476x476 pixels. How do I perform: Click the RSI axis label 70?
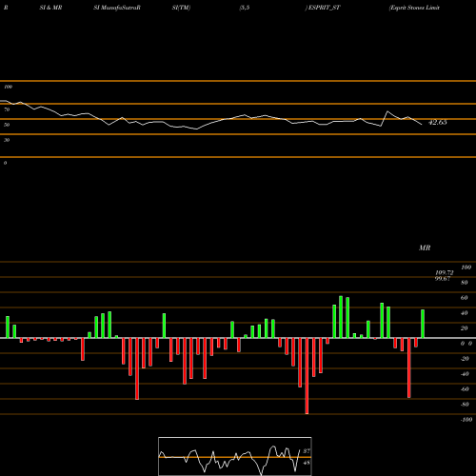tap(7, 109)
